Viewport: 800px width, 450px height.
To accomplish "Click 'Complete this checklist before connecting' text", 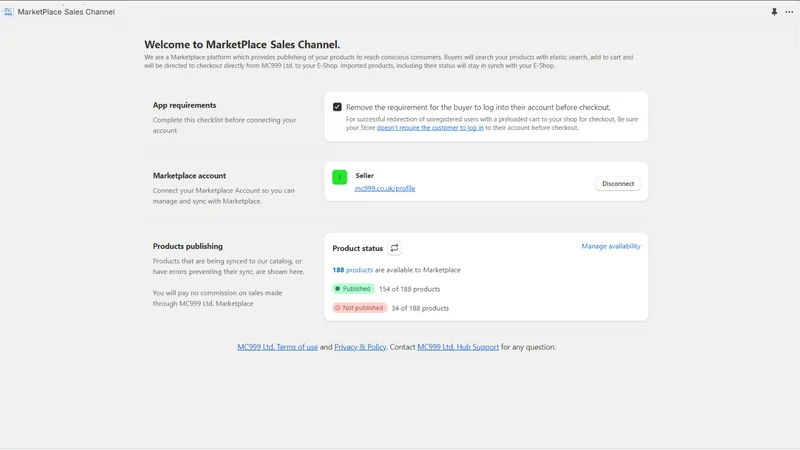I will [224, 125].
